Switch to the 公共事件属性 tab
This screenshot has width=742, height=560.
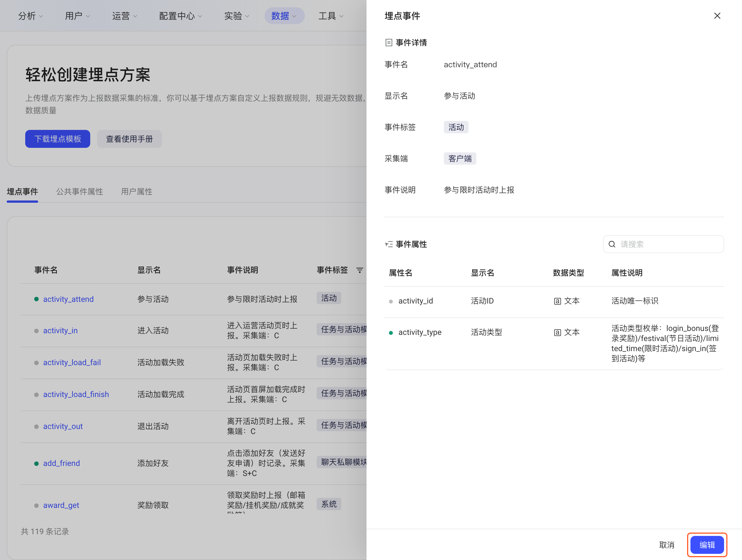pos(80,192)
